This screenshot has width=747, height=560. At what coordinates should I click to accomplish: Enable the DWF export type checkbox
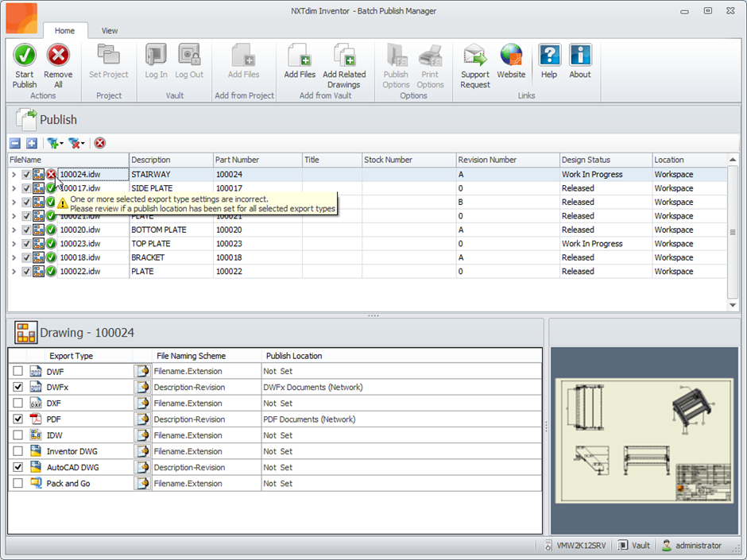point(18,371)
